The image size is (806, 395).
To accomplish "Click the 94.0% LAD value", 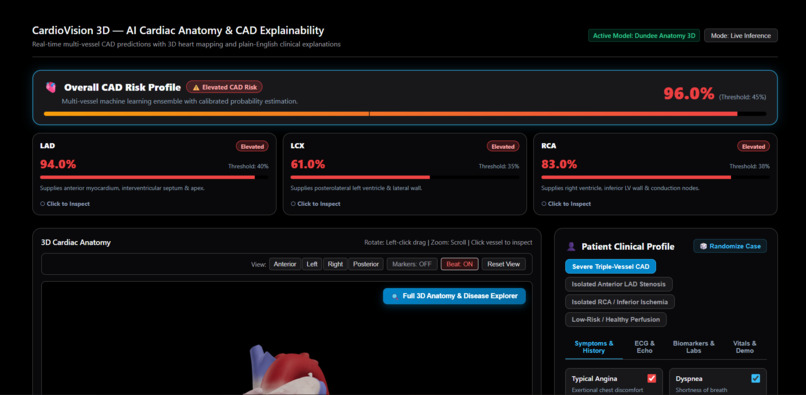I will click(x=58, y=165).
